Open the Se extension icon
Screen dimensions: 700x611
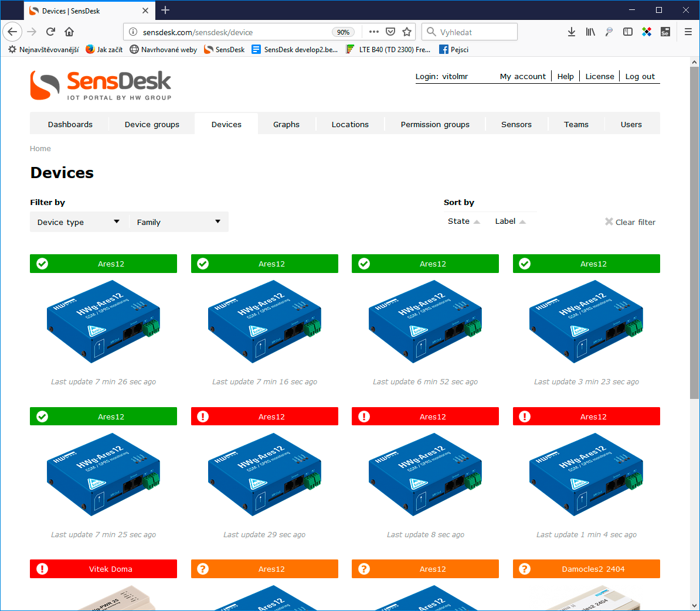pos(665,32)
